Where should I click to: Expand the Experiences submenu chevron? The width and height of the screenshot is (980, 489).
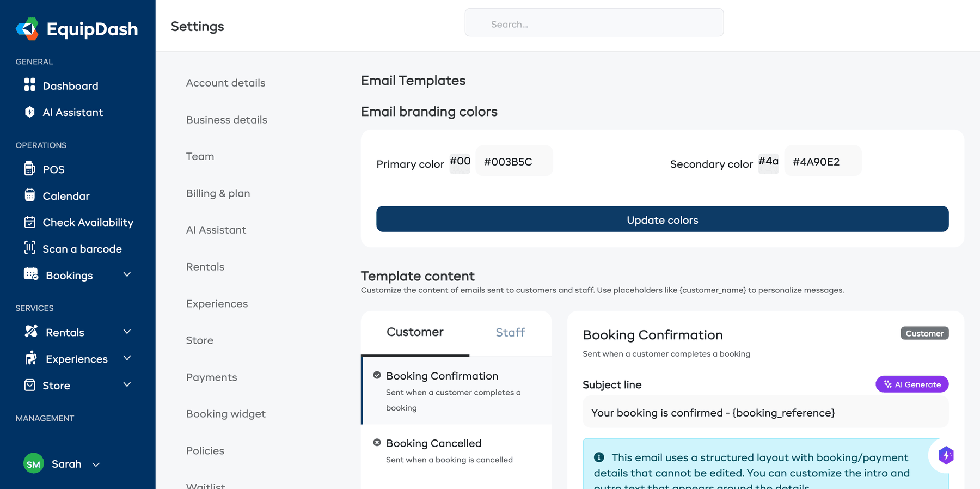(x=127, y=358)
